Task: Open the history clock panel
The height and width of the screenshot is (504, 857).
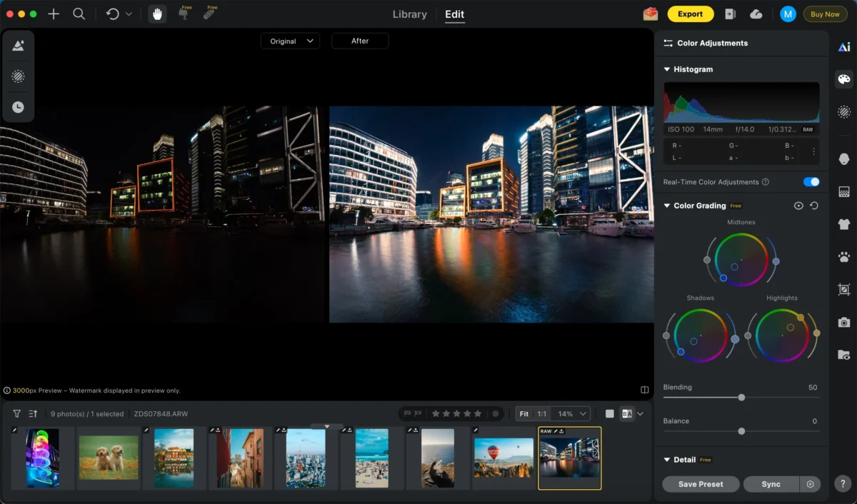Action: pyautogui.click(x=18, y=107)
